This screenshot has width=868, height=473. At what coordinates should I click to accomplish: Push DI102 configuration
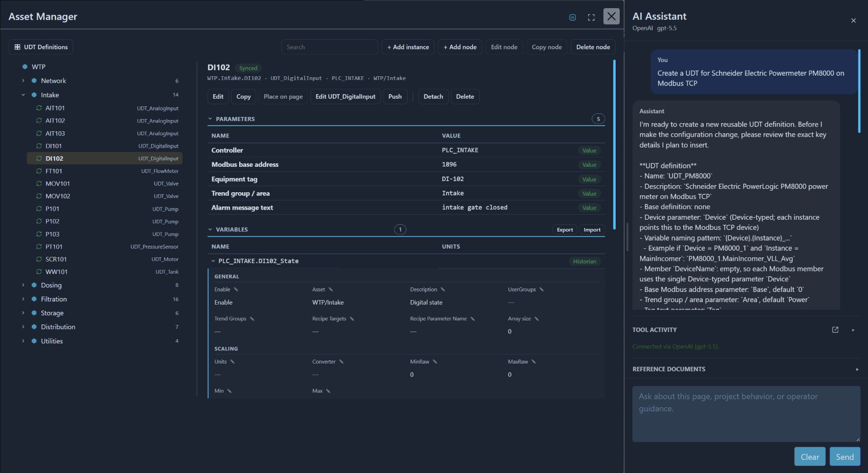point(395,97)
